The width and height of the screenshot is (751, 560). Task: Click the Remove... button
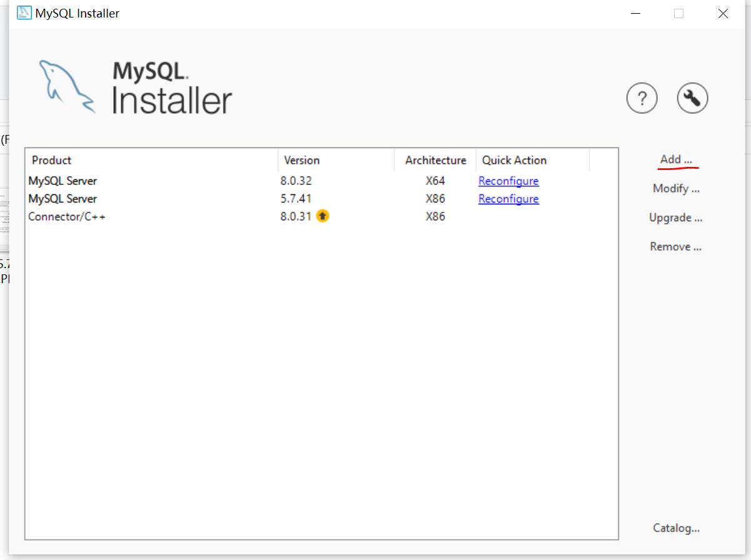(676, 246)
